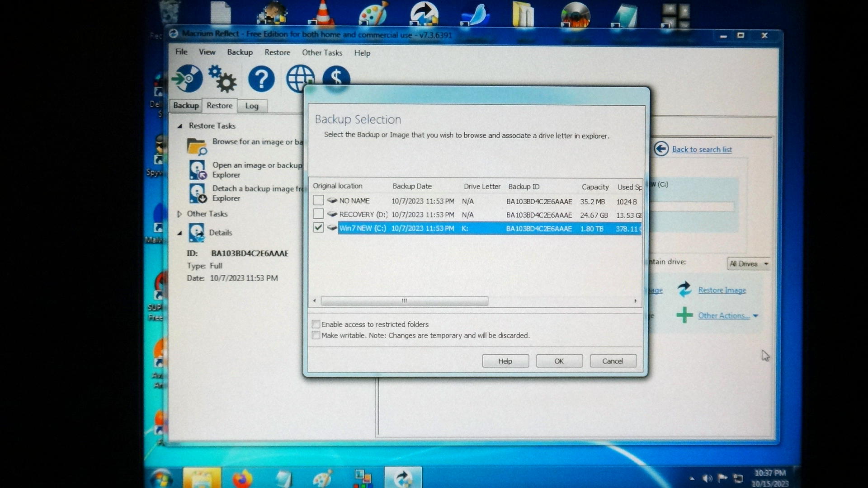868x488 pixels.
Task: Collapse the Restore Tasks section
Action: click(x=179, y=126)
